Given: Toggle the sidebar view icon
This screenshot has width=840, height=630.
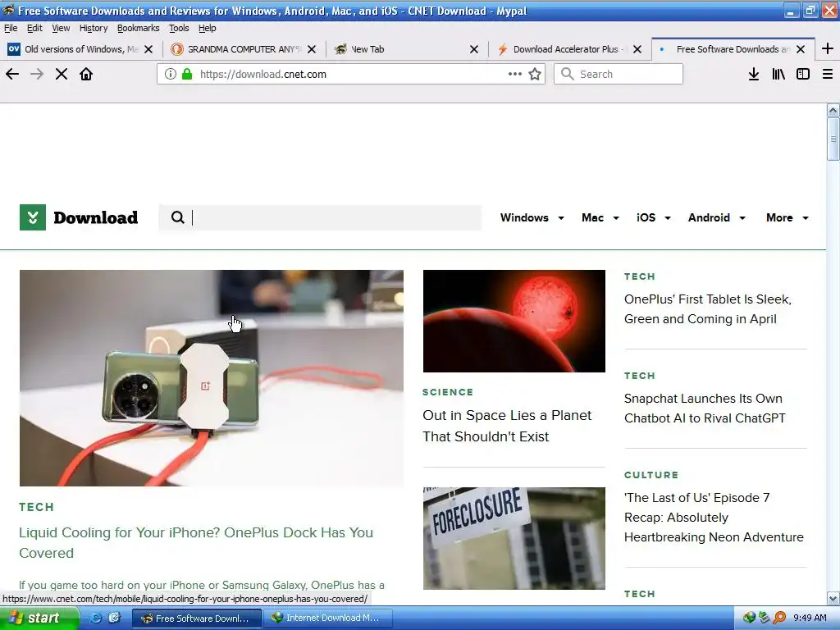Looking at the screenshot, I should [x=803, y=74].
